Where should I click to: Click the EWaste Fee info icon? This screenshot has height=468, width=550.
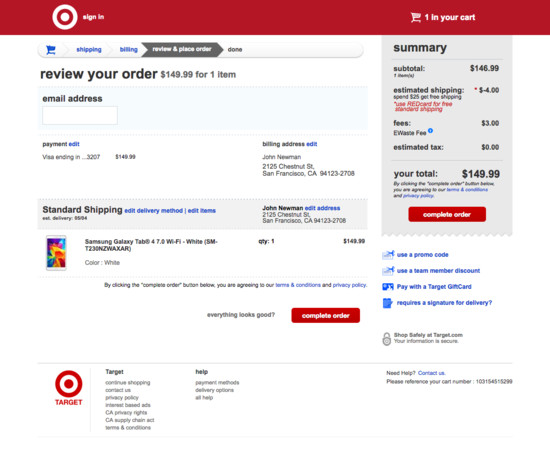tap(430, 131)
